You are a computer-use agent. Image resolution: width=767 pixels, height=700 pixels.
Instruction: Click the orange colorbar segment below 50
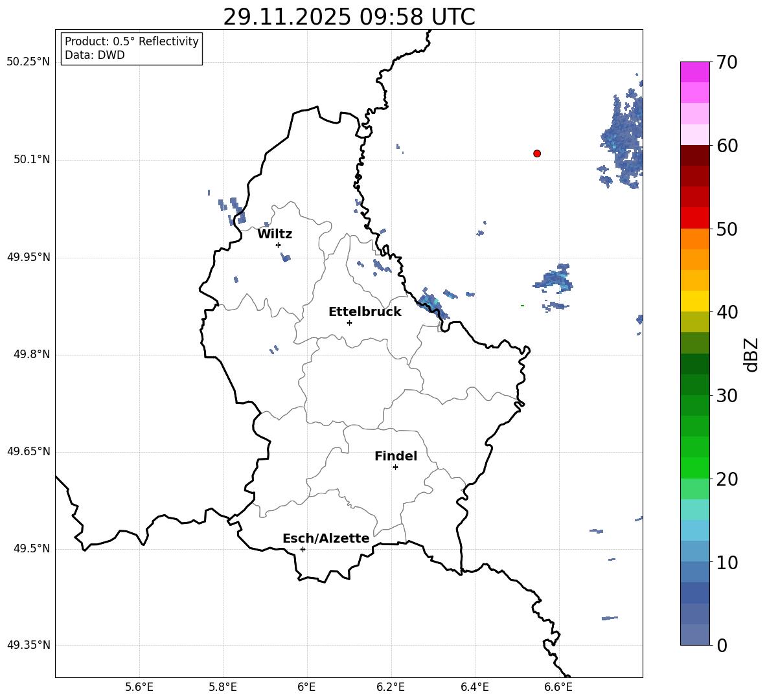[695, 239]
